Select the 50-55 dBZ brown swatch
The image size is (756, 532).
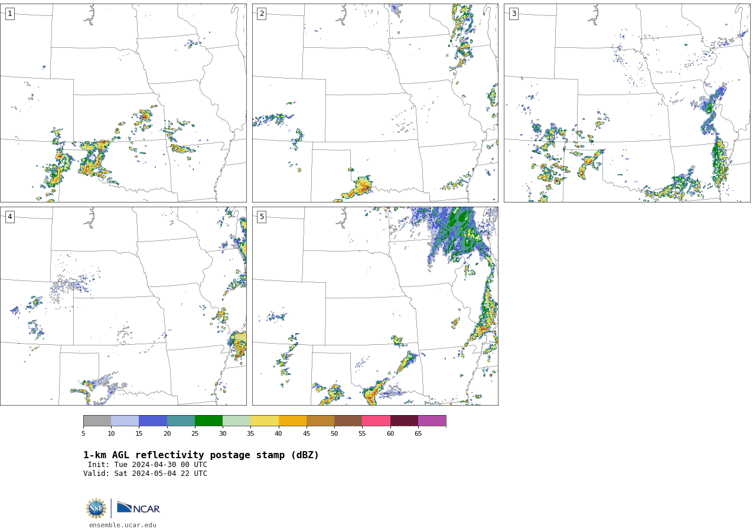point(348,421)
